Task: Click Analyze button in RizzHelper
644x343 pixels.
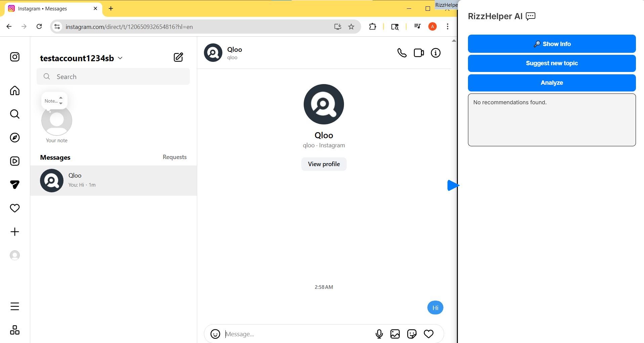Action: pyautogui.click(x=552, y=83)
